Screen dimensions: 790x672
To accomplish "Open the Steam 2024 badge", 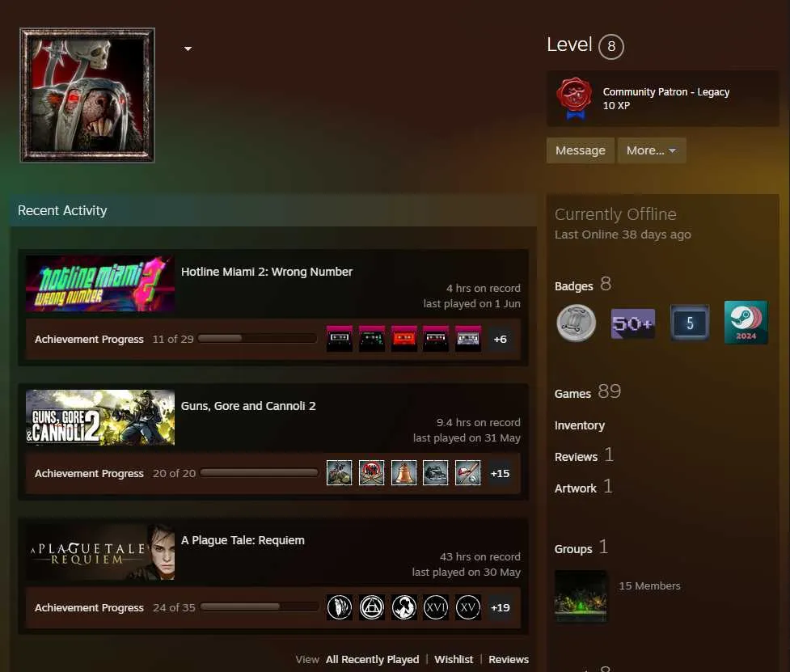I will click(746, 323).
